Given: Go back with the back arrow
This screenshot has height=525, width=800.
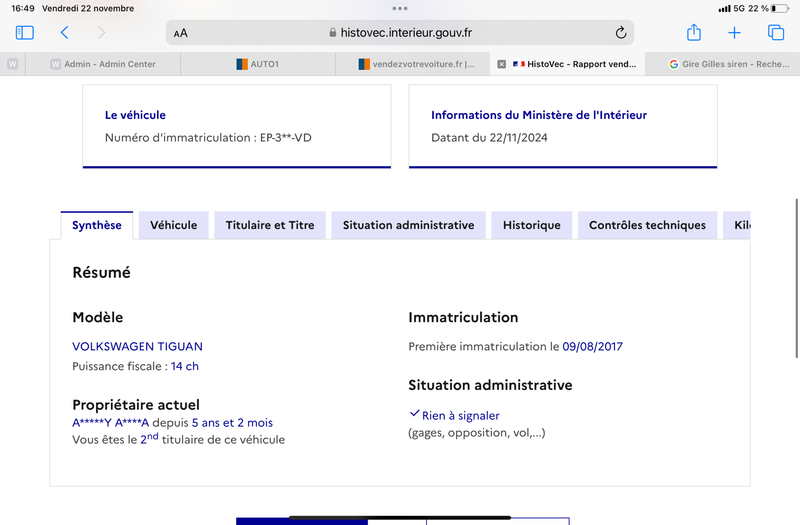Looking at the screenshot, I should point(64,33).
